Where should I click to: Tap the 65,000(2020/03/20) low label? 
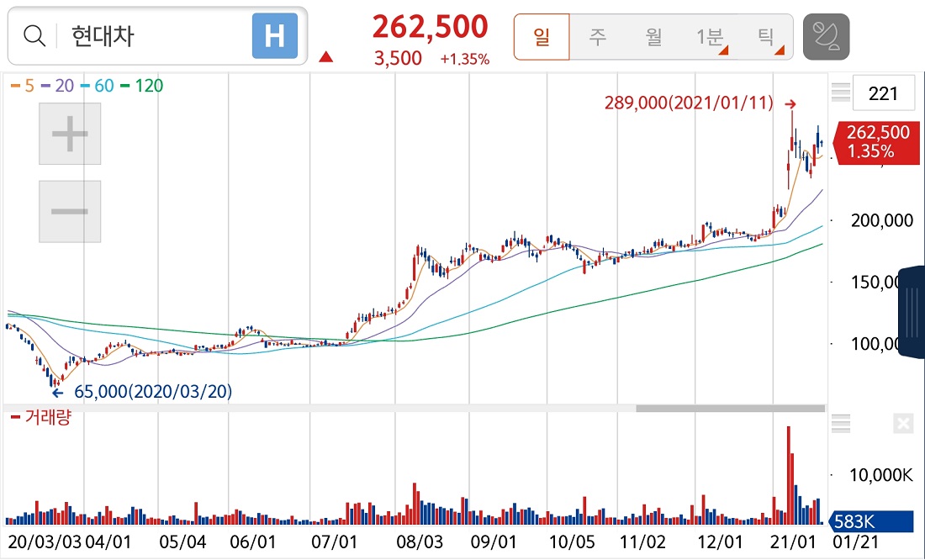[153, 392]
